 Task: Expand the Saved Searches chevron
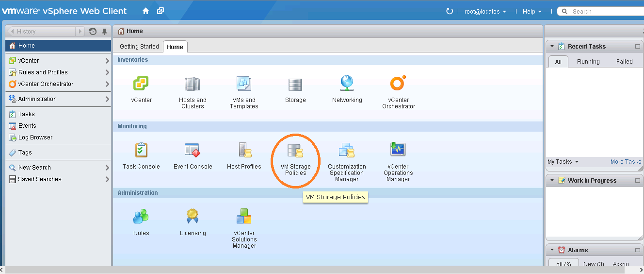click(107, 179)
